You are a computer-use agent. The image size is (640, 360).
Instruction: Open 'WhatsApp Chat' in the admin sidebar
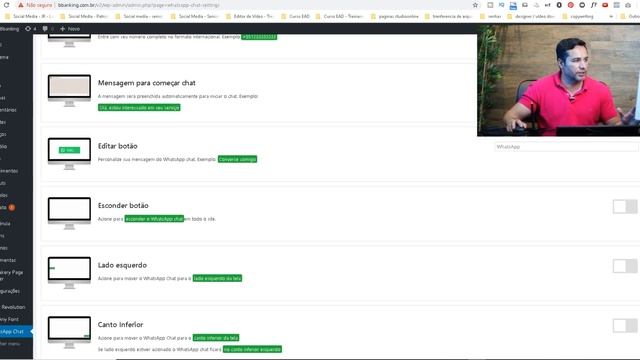coord(15,331)
